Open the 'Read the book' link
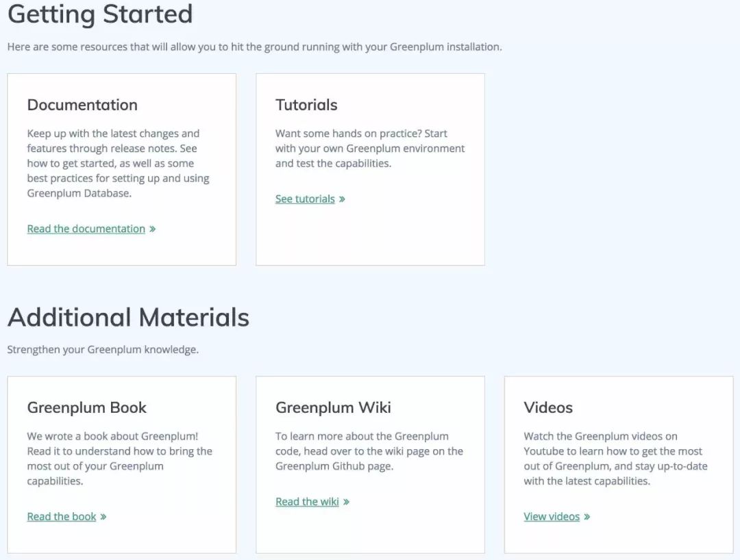Screen dimensions: 740x560 click(x=62, y=517)
